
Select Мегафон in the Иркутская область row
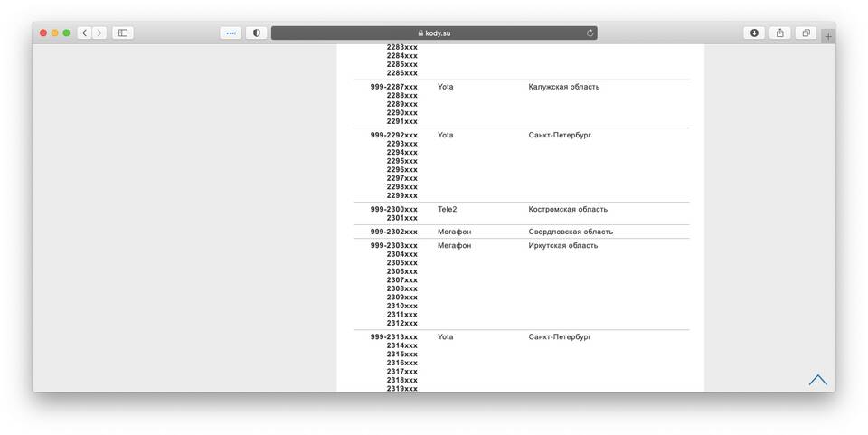[454, 246]
